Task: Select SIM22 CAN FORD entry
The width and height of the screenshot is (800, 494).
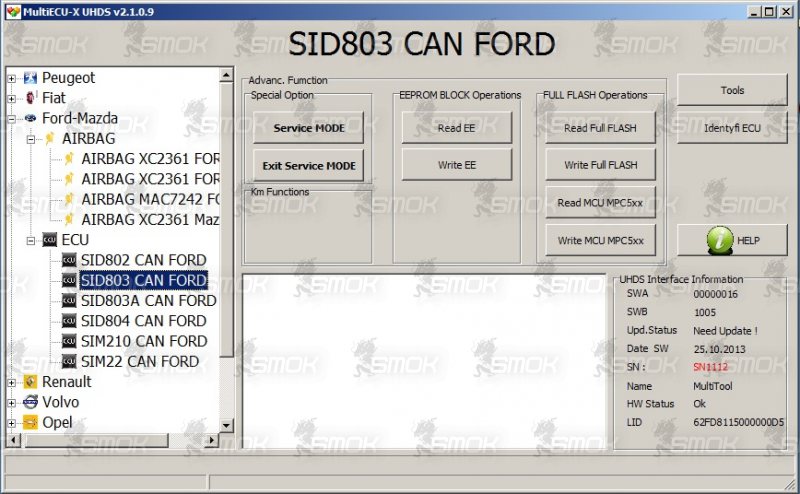Action: (140, 362)
